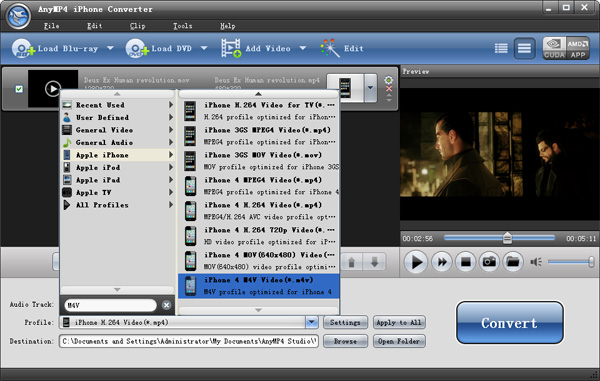Screen dimensions: 600x381
Task: Click the preview seek bar handle
Action: (x=507, y=238)
